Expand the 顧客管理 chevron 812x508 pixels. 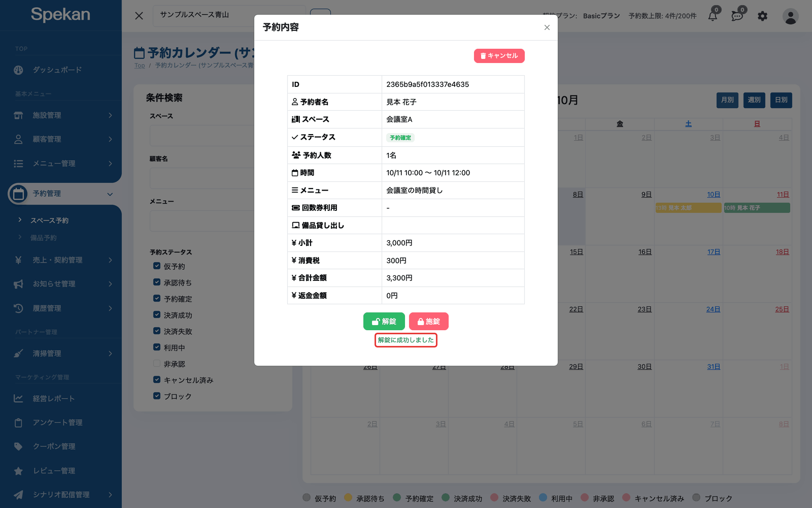tap(110, 139)
